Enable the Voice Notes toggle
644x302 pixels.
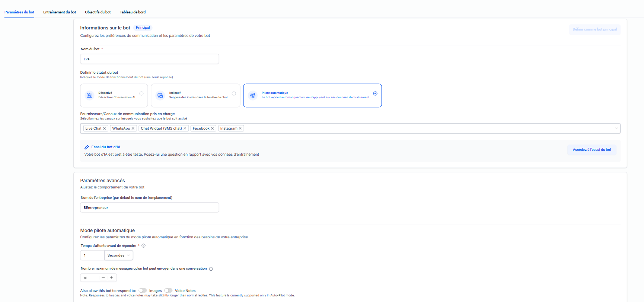168,290
